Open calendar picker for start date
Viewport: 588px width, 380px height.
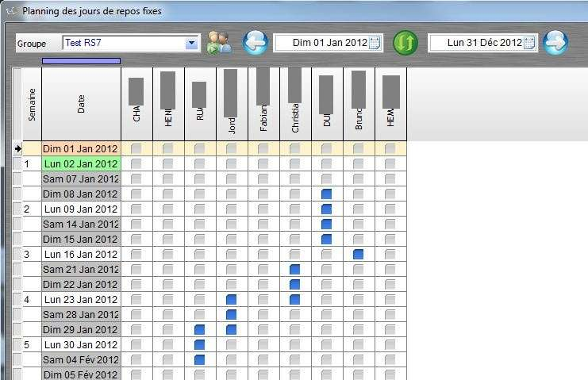point(375,43)
